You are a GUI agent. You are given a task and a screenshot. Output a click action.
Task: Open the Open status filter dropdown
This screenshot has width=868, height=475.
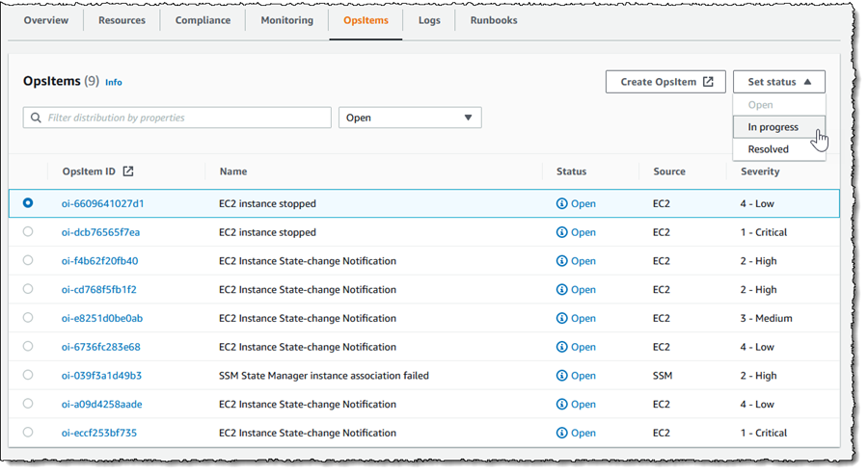coord(410,118)
